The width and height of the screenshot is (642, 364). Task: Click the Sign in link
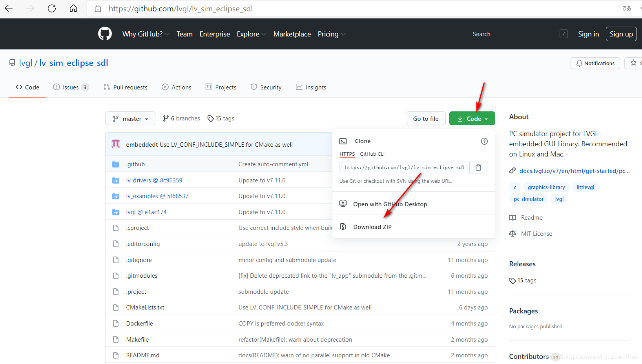588,34
